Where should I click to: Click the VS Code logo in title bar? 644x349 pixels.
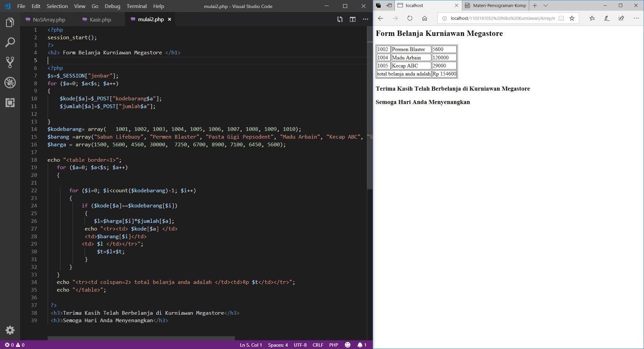click(x=7, y=6)
